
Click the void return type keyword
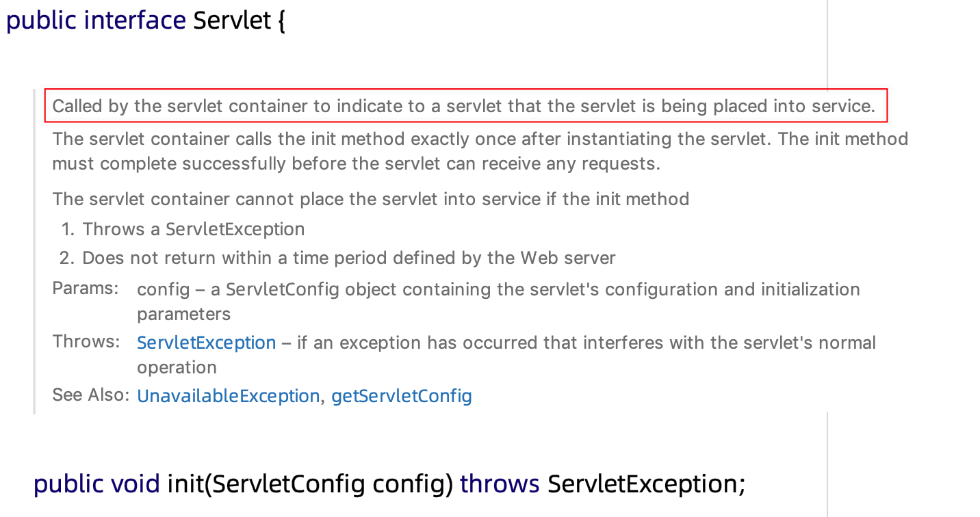136,483
